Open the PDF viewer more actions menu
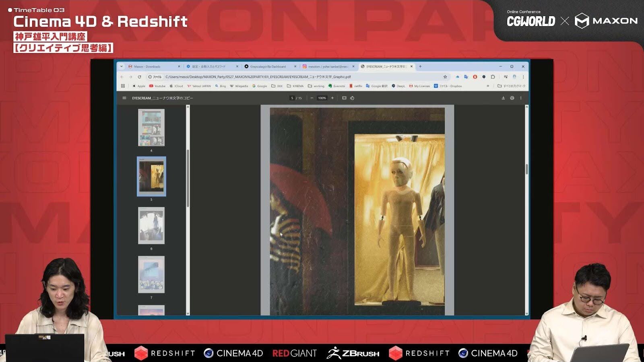Image resolution: width=644 pixels, height=362 pixels. tap(521, 98)
